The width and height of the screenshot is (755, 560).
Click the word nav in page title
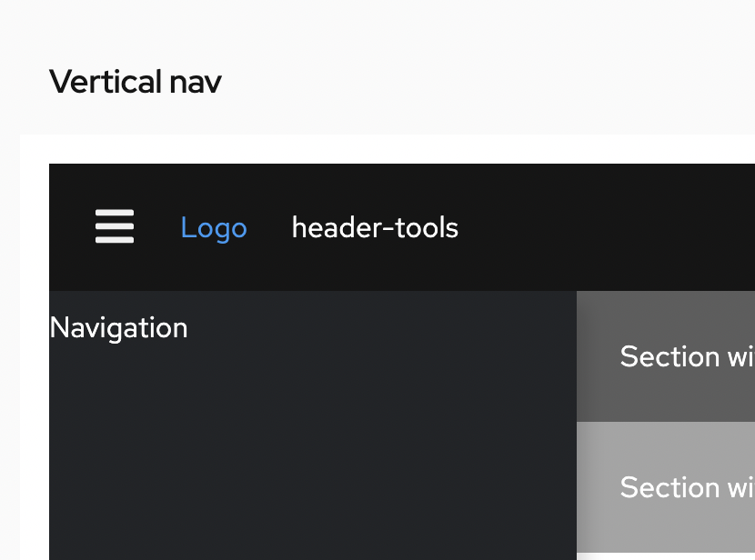click(196, 82)
